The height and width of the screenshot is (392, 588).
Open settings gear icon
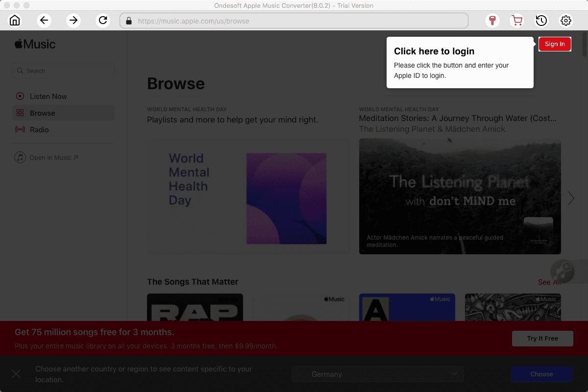click(x=566, y=21)
